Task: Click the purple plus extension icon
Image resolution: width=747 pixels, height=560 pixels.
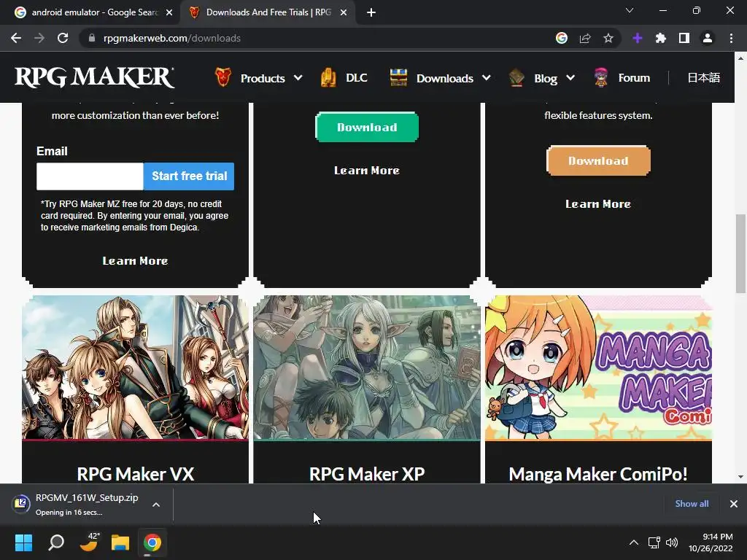Action: point(638,38)
